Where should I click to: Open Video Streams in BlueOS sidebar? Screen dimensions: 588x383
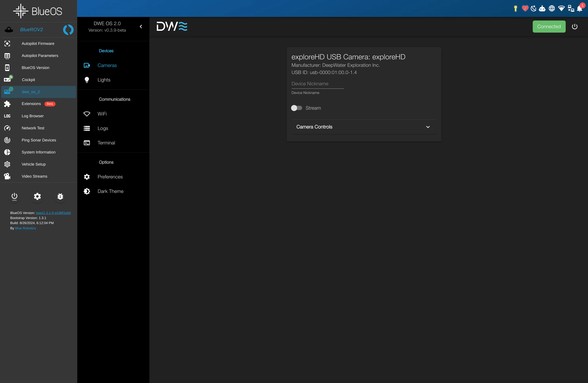(34, 176)
